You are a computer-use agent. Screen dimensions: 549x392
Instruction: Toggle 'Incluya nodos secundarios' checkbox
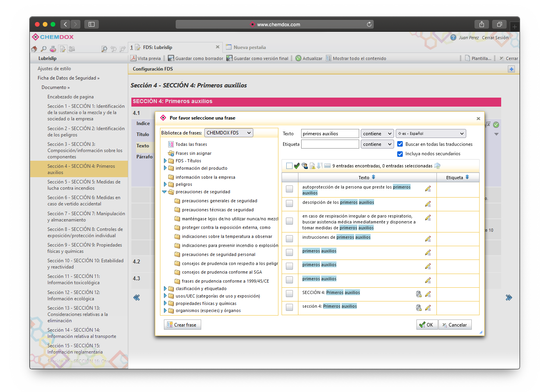[400, 154]
